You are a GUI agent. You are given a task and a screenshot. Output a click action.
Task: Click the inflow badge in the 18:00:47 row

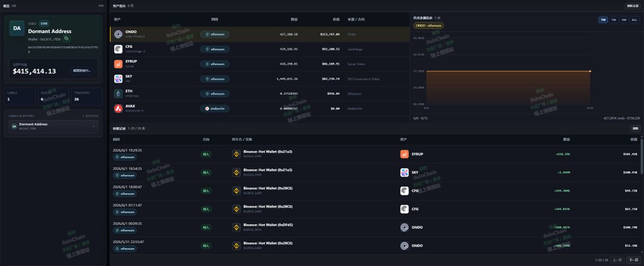click(x=207, y=191)
